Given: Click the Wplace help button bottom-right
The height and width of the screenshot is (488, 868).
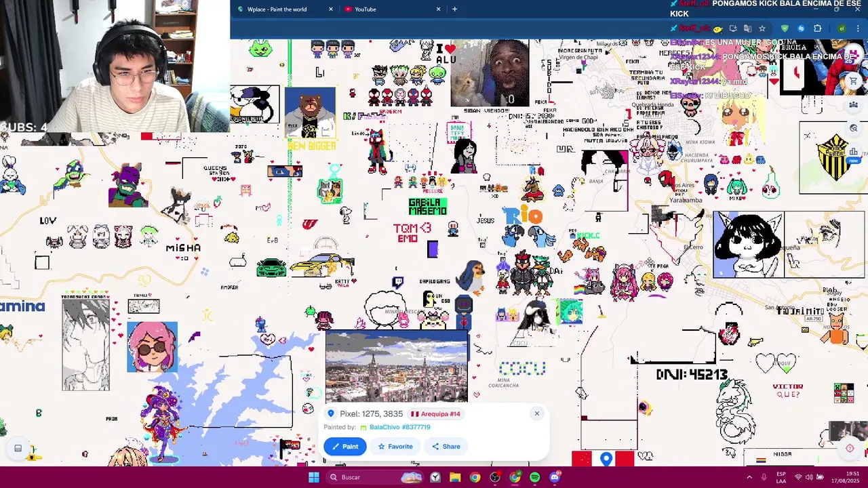Looking at the screenshot, I should point(850,448).
